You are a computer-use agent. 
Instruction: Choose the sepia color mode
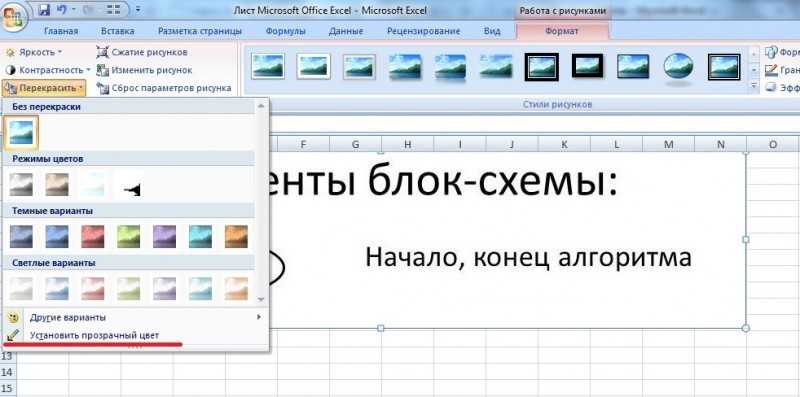57,185
